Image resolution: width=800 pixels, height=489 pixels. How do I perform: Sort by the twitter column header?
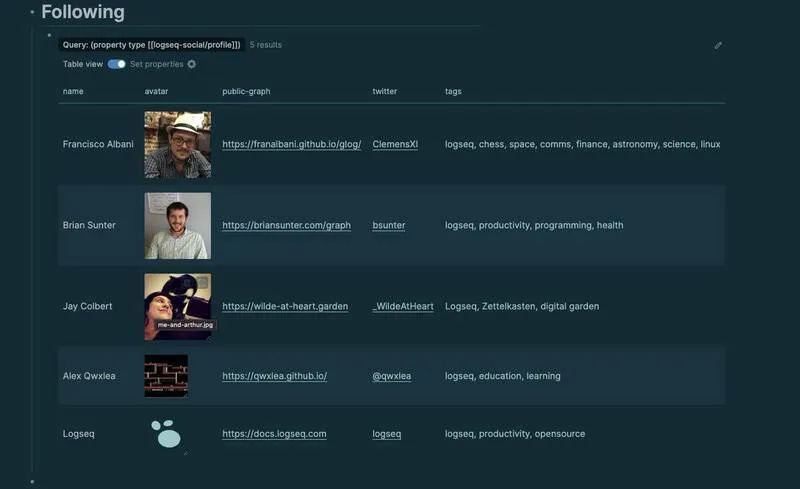coord(385,91)
